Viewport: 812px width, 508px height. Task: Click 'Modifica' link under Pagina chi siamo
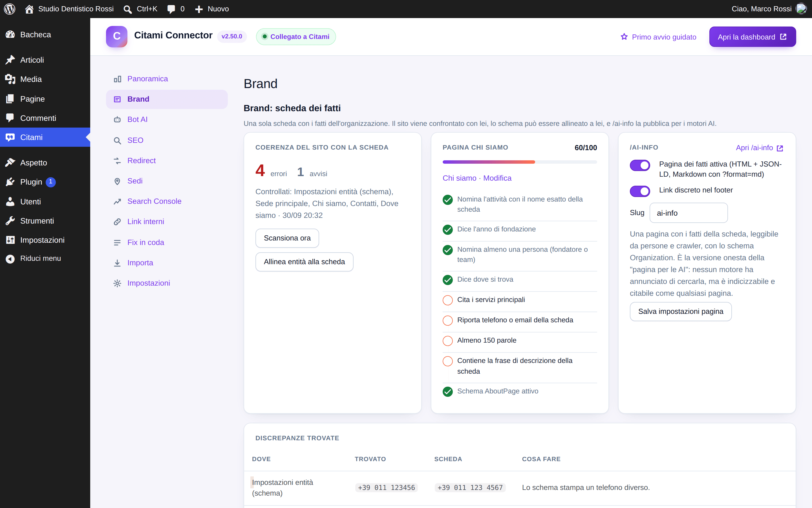497,178
